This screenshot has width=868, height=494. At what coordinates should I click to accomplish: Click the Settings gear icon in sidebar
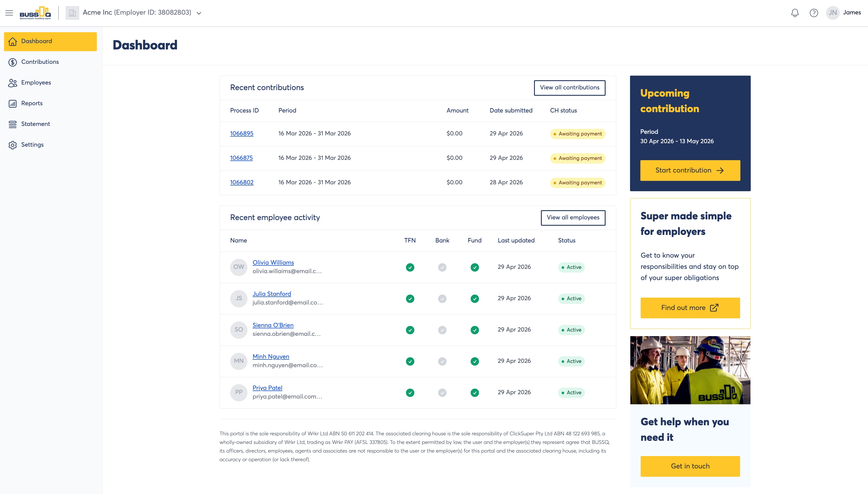(x=13, y=145)
